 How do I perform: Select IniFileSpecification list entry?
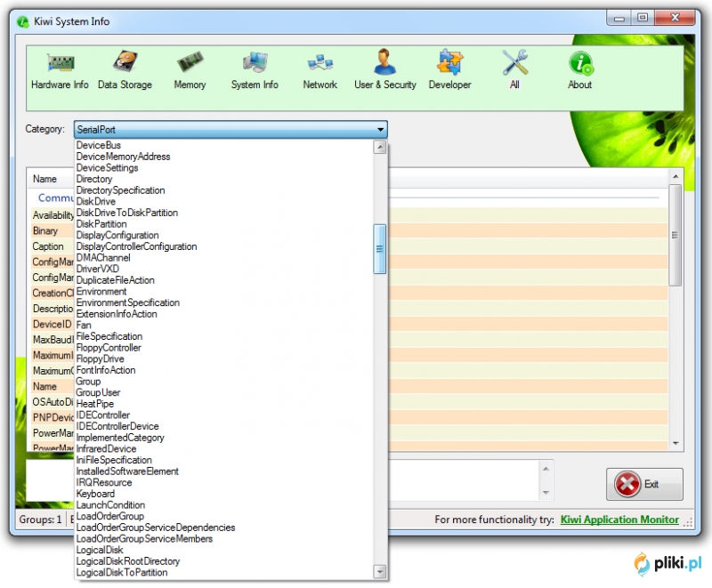pos(224,460)
